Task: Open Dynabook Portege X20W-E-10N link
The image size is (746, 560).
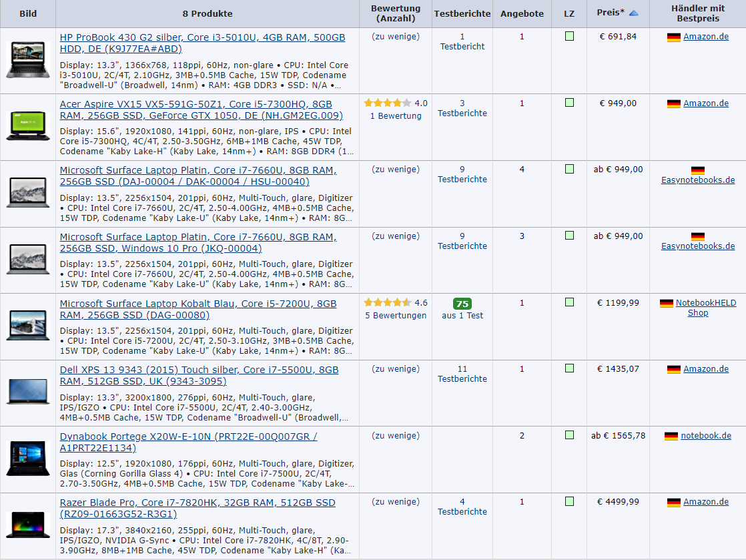Action: click(x=188, y=442)
